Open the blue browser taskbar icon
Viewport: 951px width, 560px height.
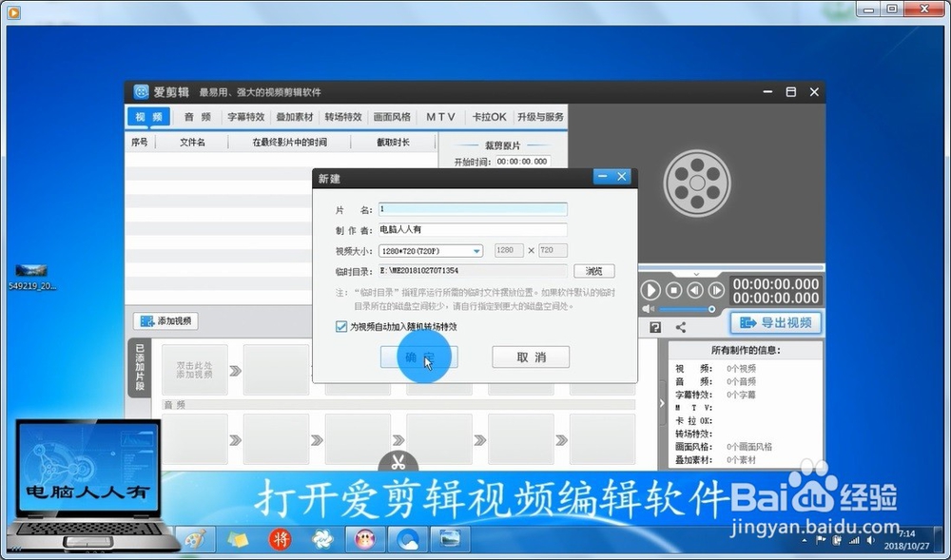click(407, 539)
